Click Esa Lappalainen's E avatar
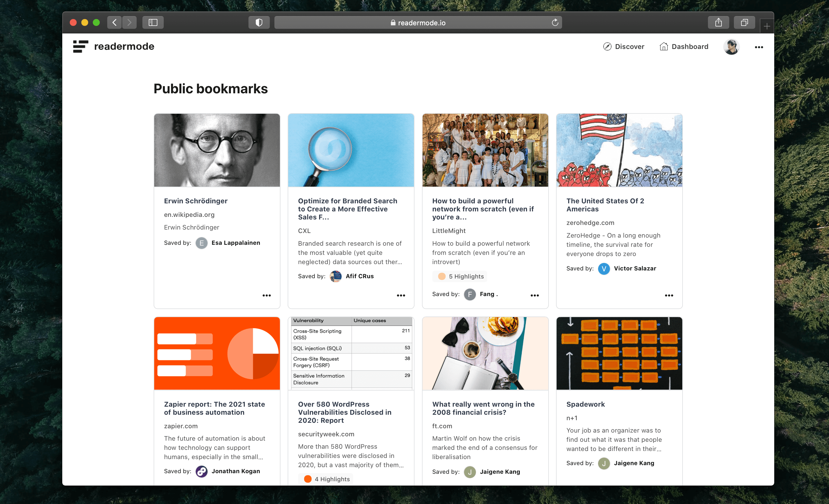Viewport: 829px width, 504px height. pyautogui.click(x=201, y=243)
